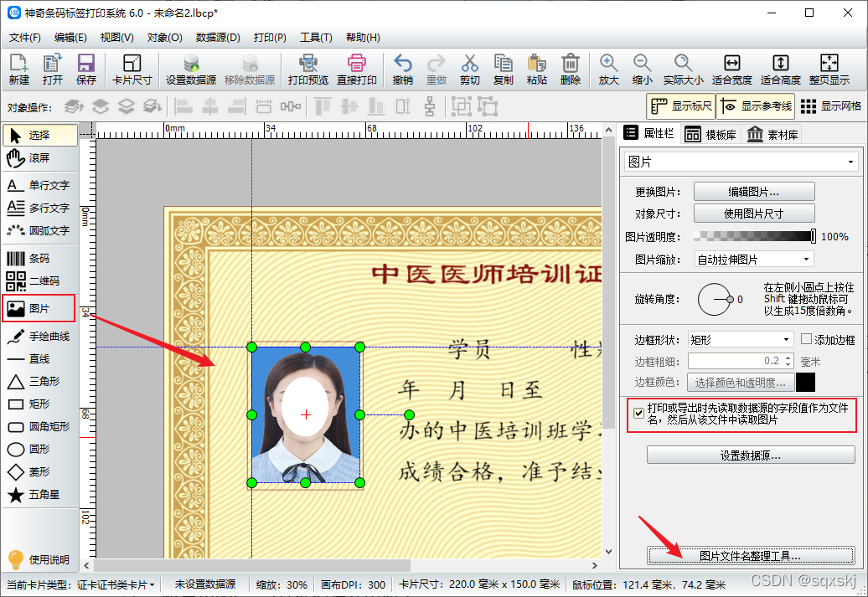Screen dimensions: 868x597
Task: Click the 适合高度 fit height icon
Action: (x=781, y=69)
